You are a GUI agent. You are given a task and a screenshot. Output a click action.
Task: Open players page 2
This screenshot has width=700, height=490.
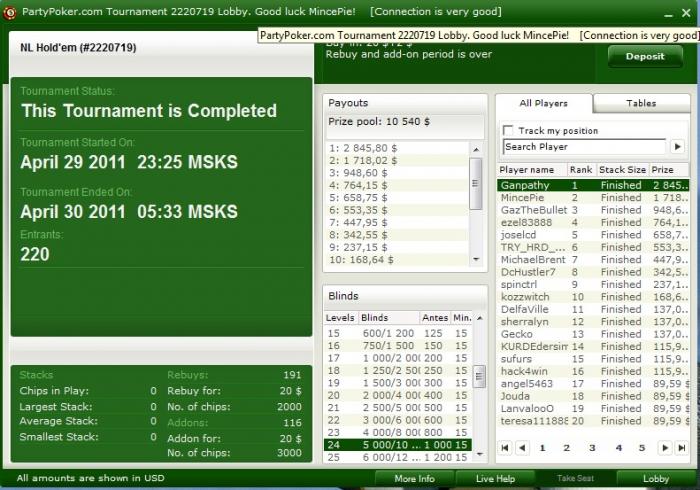[x=567, y=448]
